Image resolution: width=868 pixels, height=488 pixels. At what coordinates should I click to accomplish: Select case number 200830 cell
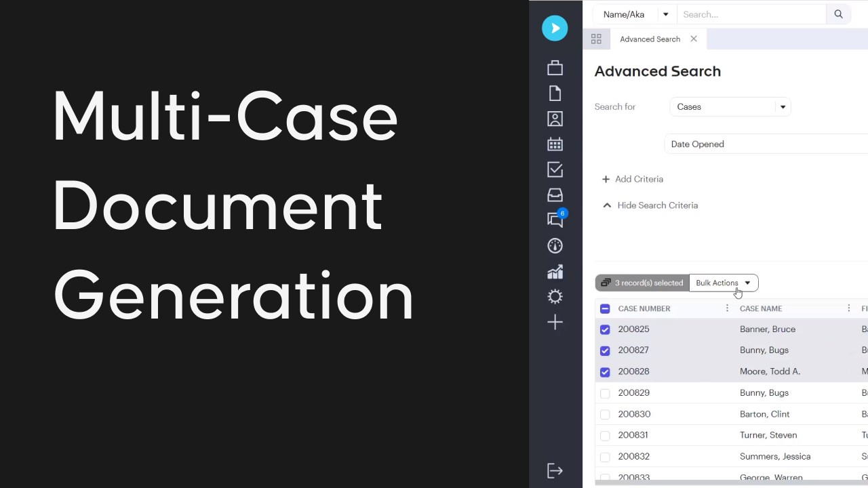click(x=634, y=414)
